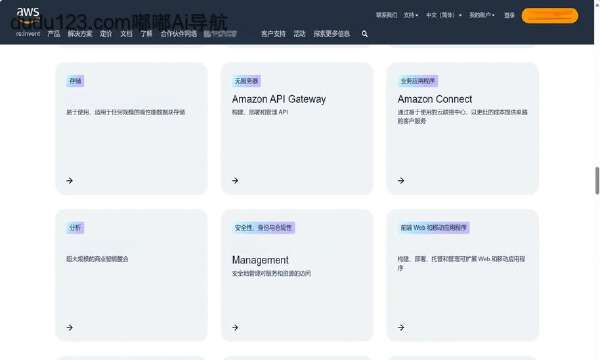Click the arrow on the Management security card

(x=235, y=327)
